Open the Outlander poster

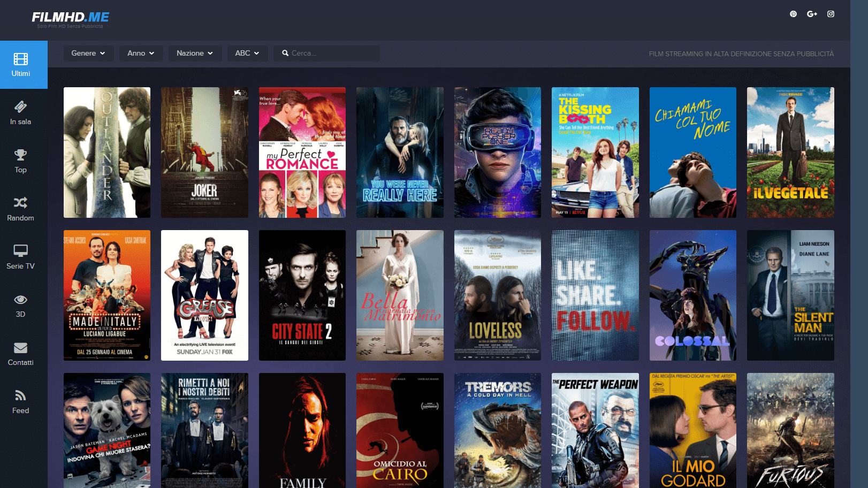tap(107, 152)
